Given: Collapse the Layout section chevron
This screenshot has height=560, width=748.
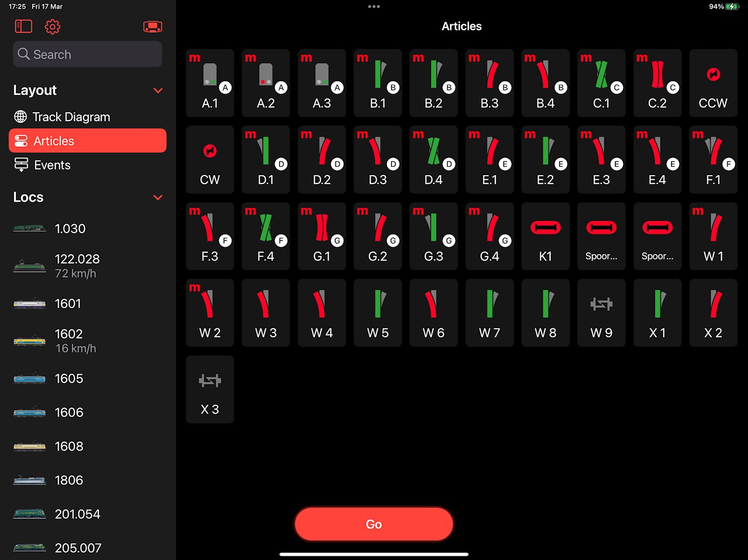Looking at the screenshot, I should (158, 90).
